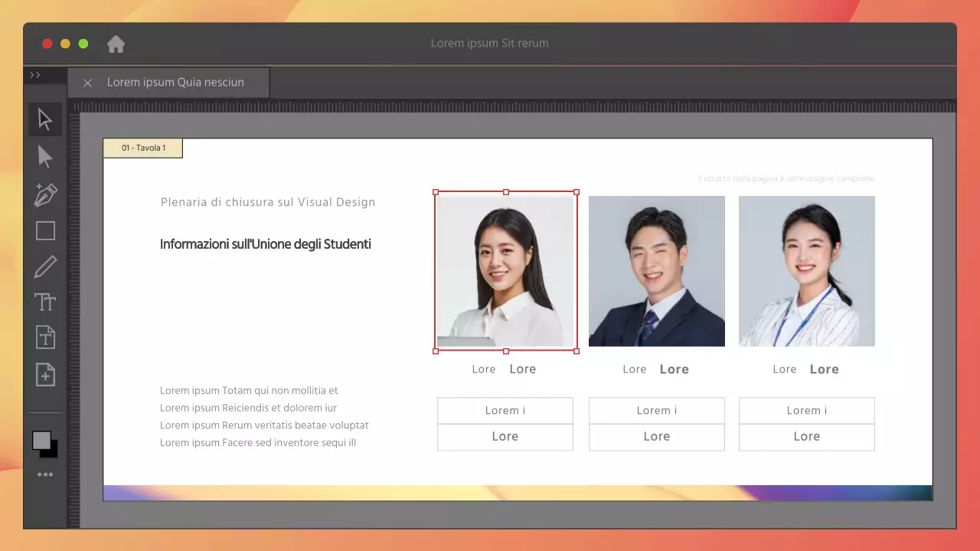
Task: Close the Lorem ipsum Quia nesciun tab
Action: 87,83
